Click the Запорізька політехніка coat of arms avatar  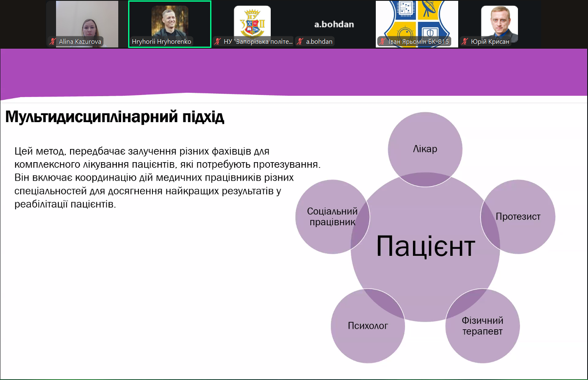pyautogui.click(x=252, y=21)
